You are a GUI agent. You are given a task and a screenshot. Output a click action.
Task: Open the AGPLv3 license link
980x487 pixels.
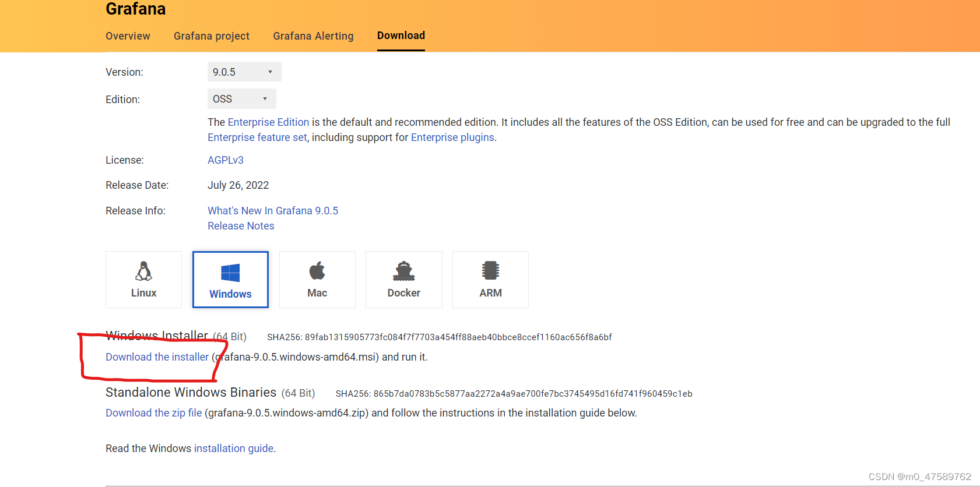pyautogui.click(x=226, y=160)
